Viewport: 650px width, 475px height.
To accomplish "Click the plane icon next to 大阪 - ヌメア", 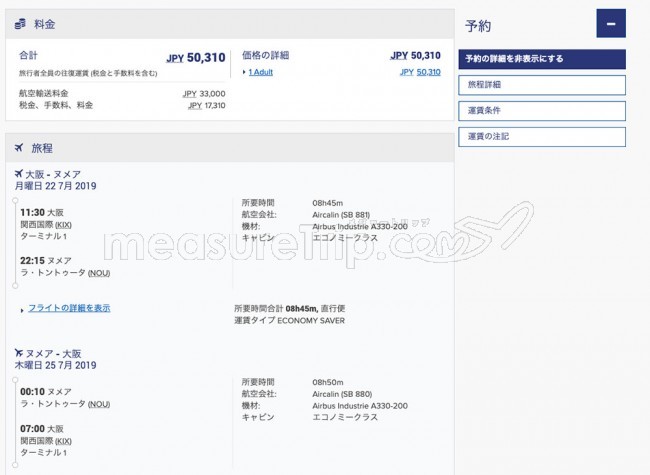I will 19,173.
